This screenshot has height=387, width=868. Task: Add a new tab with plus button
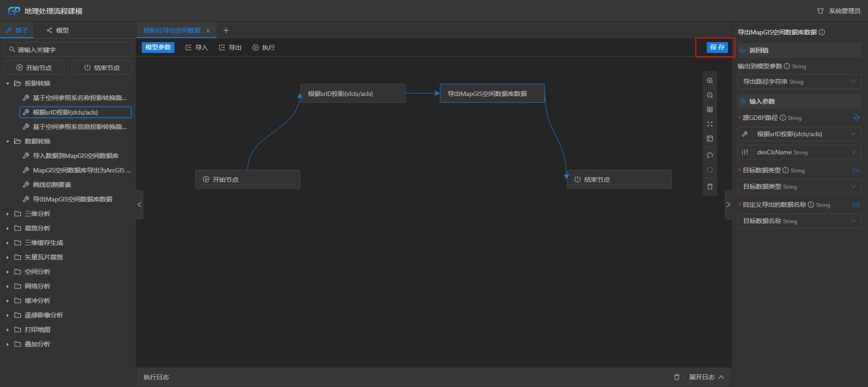click(226, 30)
